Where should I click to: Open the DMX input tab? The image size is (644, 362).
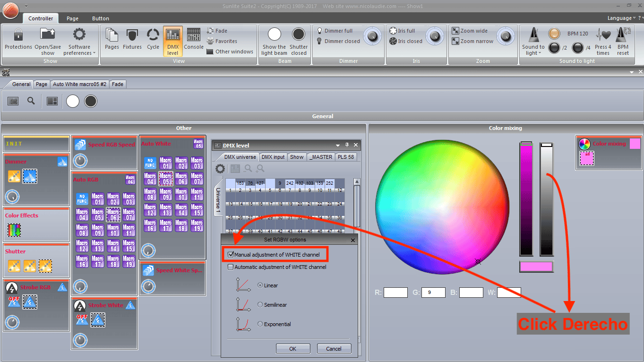(x=273, y=157)
